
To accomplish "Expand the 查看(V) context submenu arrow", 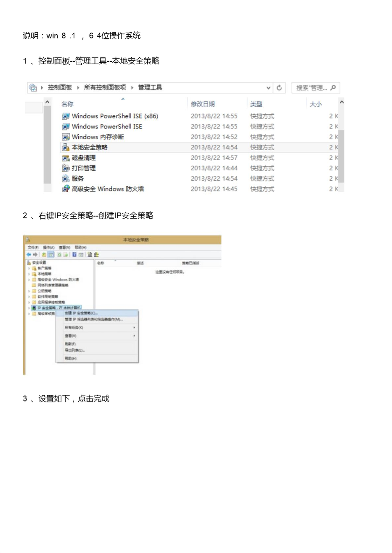I will click(134, 336).
